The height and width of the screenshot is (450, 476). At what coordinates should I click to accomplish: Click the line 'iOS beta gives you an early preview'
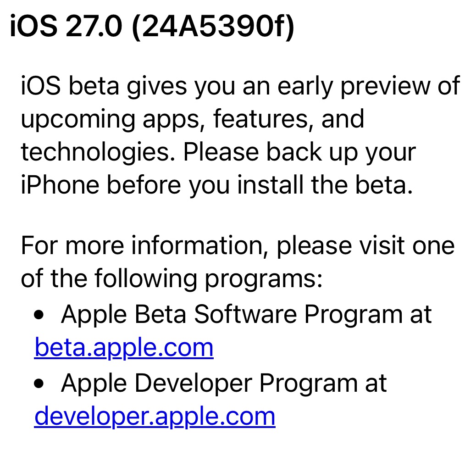pyautogui.click(x=240, y=86)
